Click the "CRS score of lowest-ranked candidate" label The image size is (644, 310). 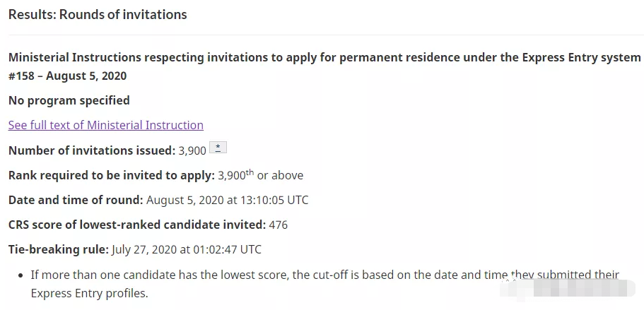136,225
